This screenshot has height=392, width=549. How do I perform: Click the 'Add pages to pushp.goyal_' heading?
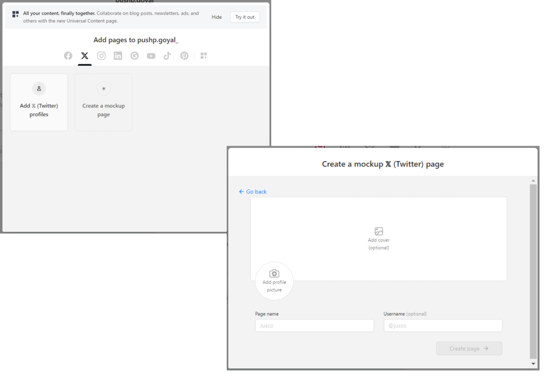click(x=136, y=40)
